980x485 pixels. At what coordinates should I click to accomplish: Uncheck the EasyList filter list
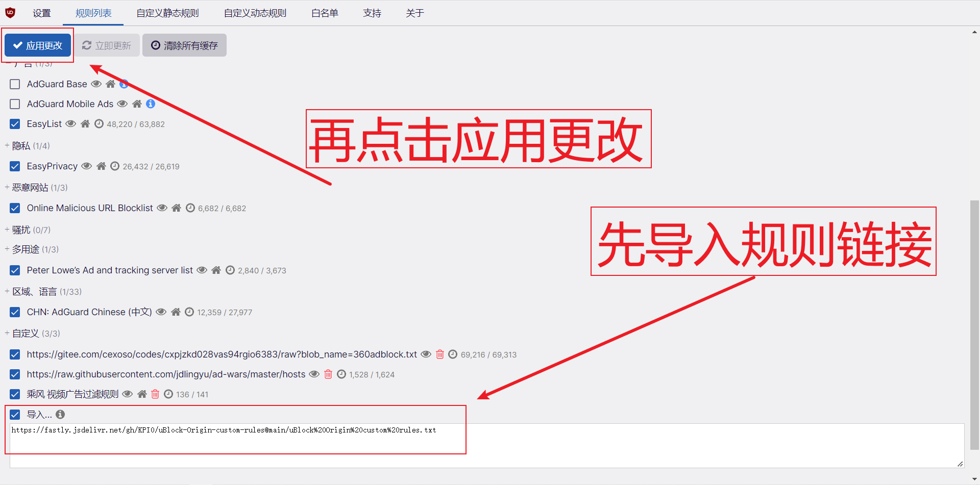(15, 124)
